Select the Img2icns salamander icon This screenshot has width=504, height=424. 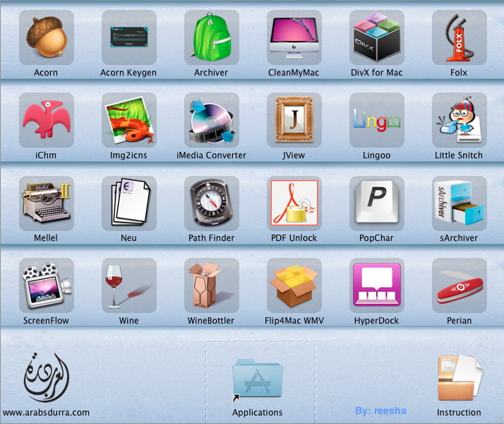pos(129,120)
